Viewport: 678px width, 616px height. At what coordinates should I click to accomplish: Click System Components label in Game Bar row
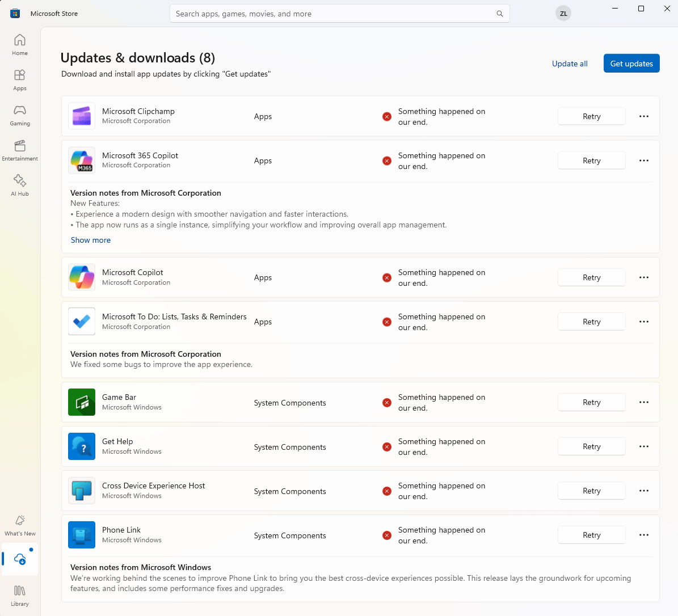click(x=290, y=403)
